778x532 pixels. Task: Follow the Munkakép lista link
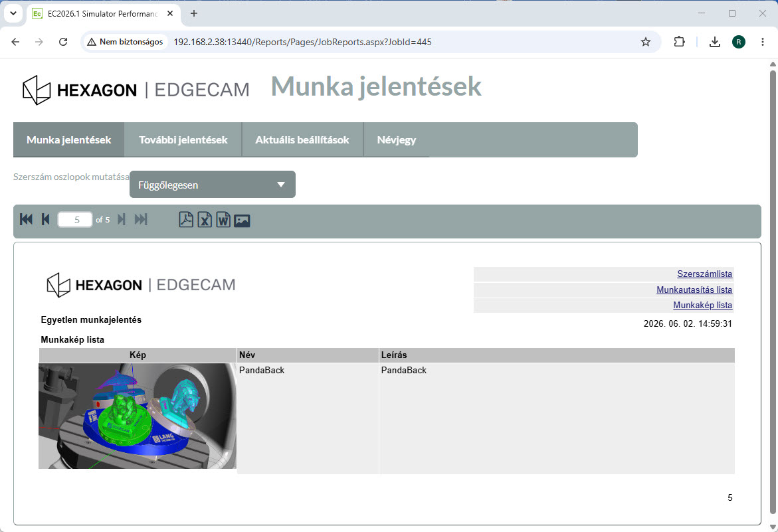click(702, 305)
